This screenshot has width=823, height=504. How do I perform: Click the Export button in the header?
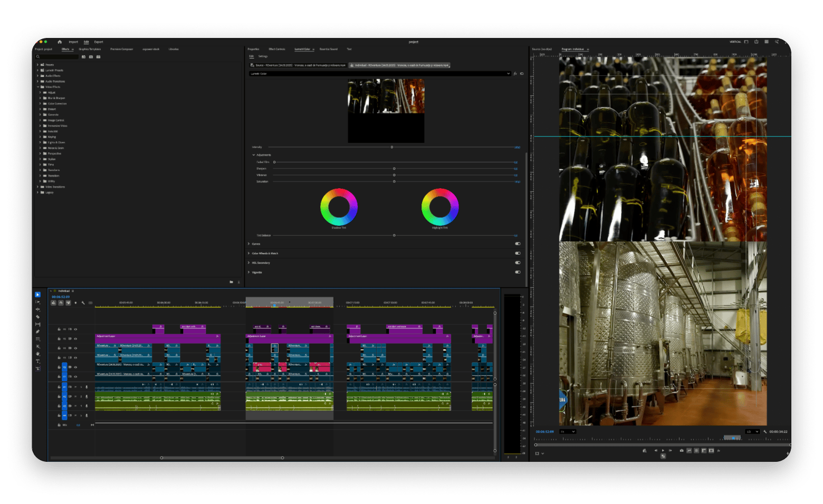98,42
